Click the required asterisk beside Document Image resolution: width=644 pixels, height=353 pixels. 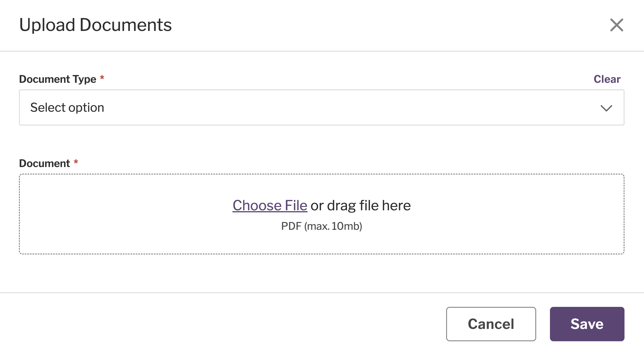pos(75,162)
